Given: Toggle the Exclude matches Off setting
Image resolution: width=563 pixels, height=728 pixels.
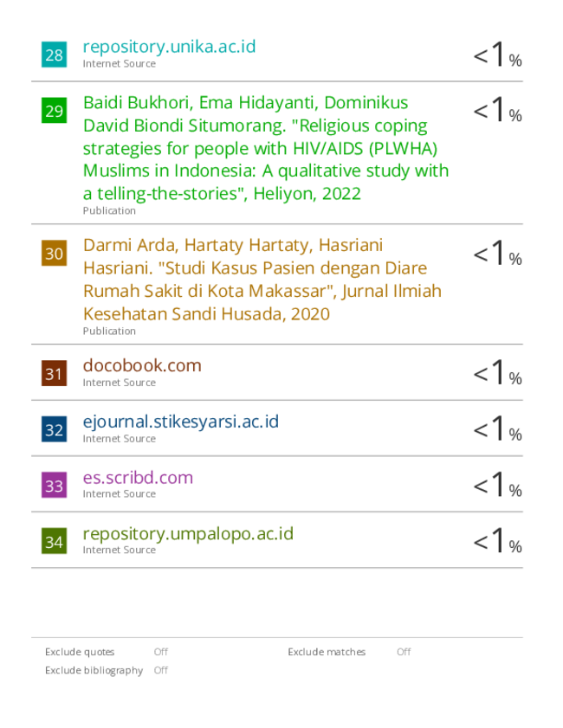Looking at the screenshot, I should click(404, 652).
